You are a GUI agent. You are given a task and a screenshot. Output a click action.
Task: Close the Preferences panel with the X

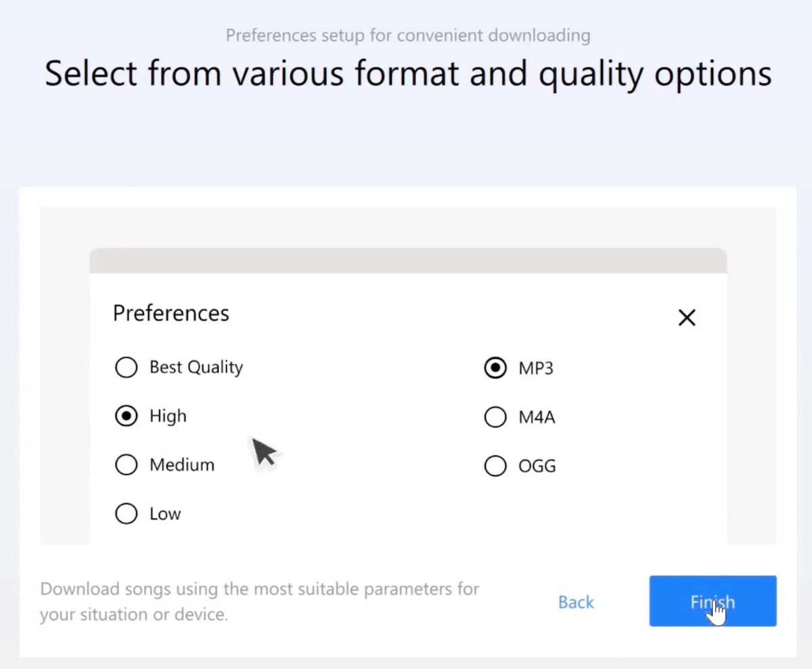[x=687, y=318]
